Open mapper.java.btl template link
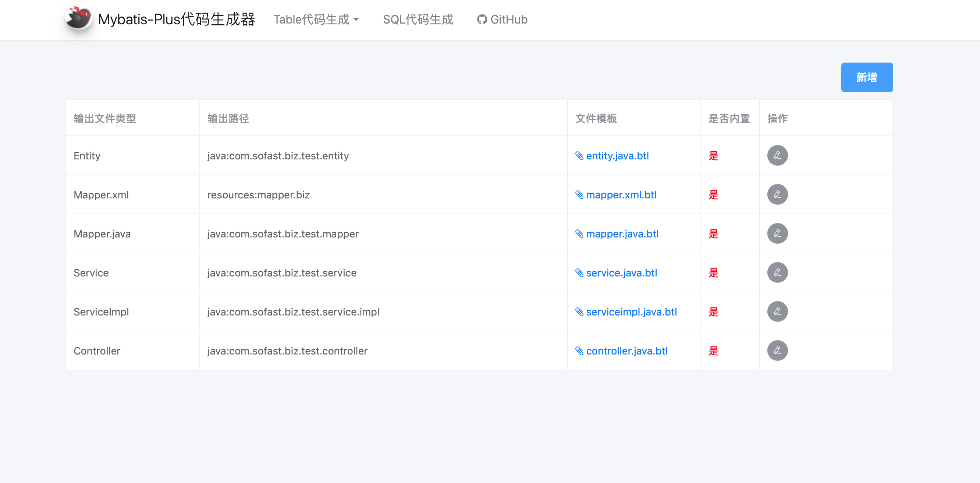Screen dimensions: 980x483 (x=622, y=234)
